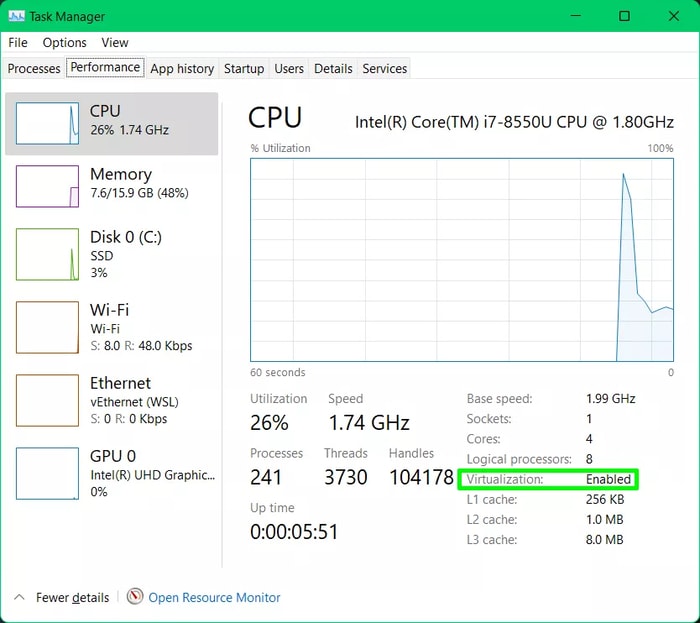
Task: Open the View menu
Action: (115, 43)
